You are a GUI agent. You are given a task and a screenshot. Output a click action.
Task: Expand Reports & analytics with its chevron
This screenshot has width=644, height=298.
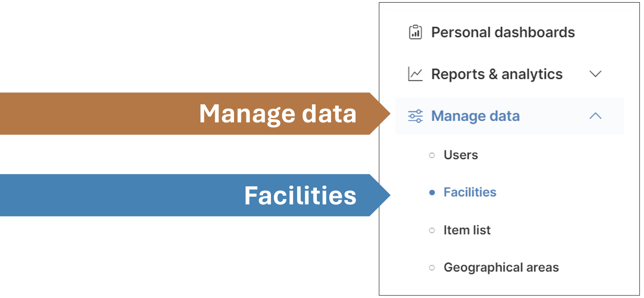pos(595,74)
